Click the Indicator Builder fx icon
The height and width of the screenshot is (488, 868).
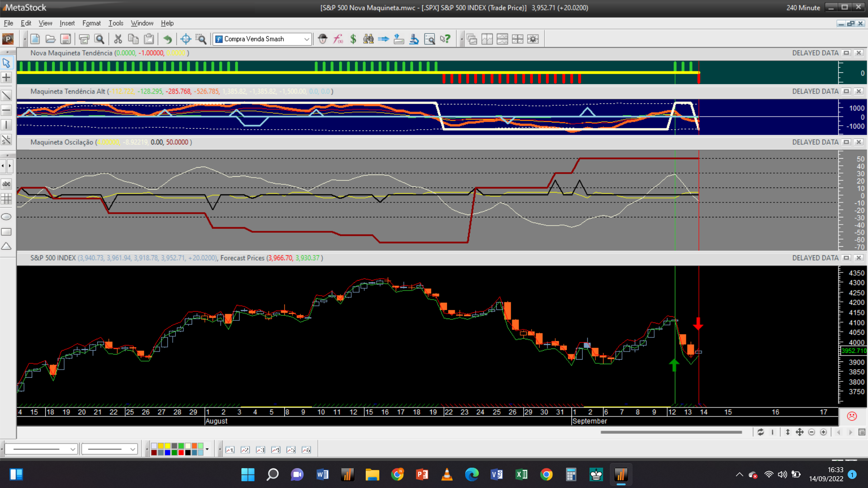click(338, 39)
